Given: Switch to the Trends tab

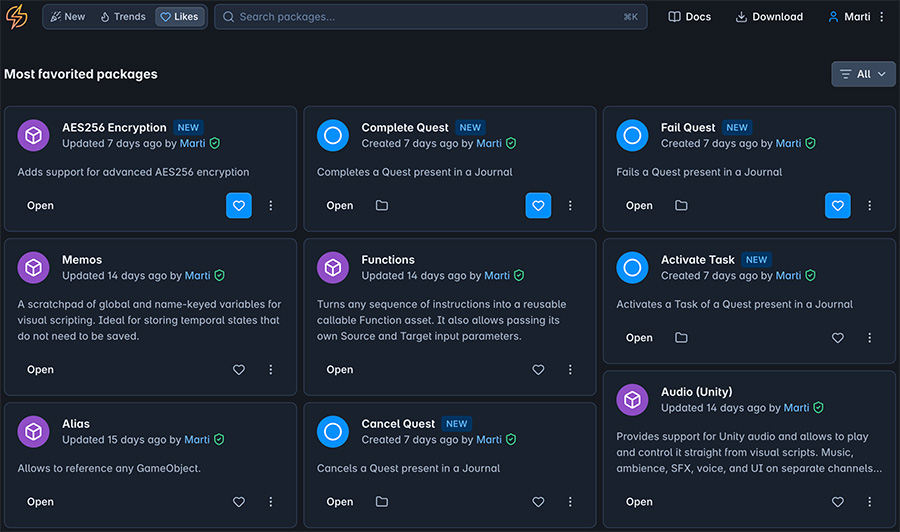Looking at the screenshot, I should [x=123, y=17].
